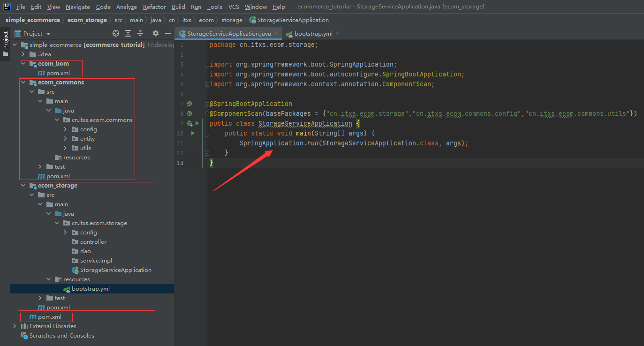Click run gutter icon beside main method
Viewport: 644px width, 346px height.
(x=192, y=133)
